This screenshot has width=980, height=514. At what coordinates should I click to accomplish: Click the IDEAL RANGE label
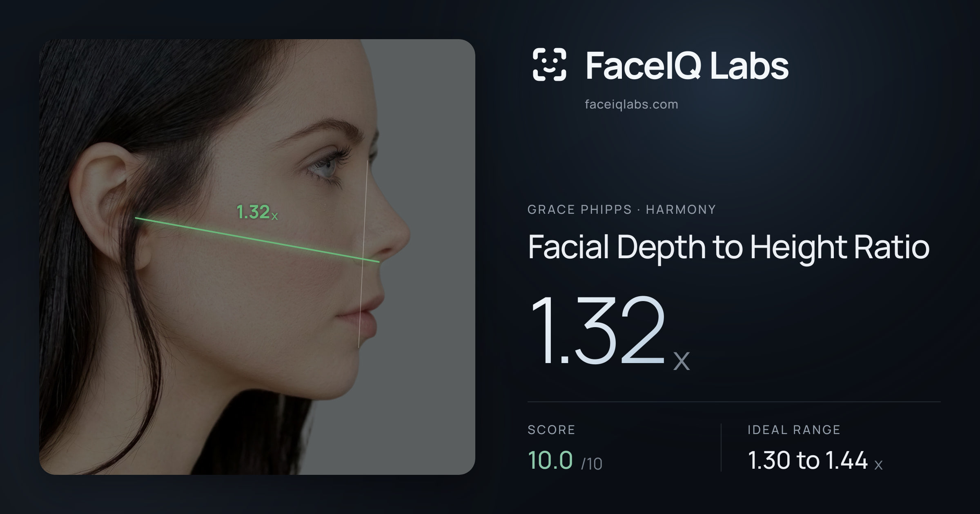click(794, 430)
